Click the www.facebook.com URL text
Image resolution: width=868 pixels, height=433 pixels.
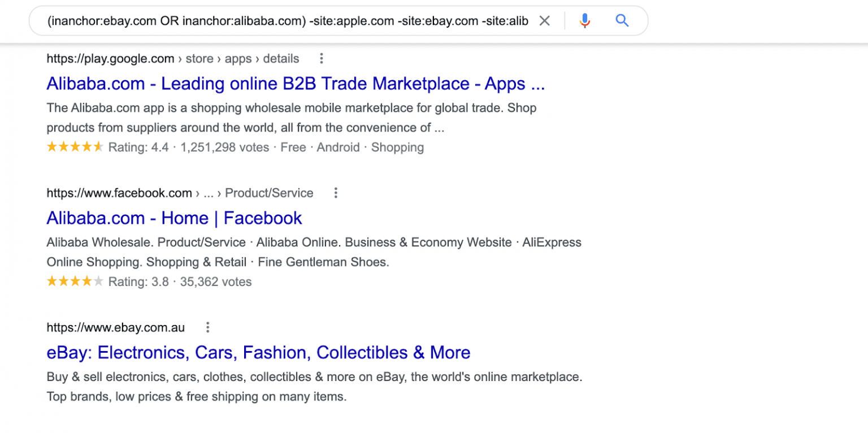(x=120, y=193)
